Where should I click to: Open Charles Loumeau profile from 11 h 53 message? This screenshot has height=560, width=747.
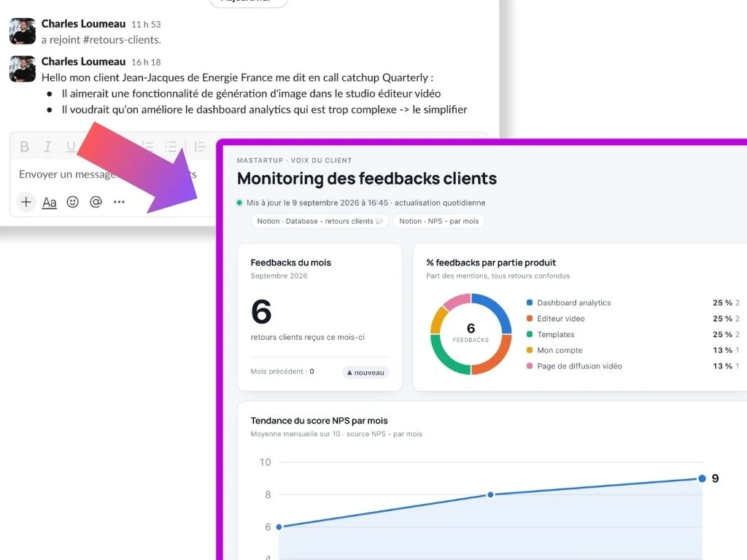(x=83, y=24)
